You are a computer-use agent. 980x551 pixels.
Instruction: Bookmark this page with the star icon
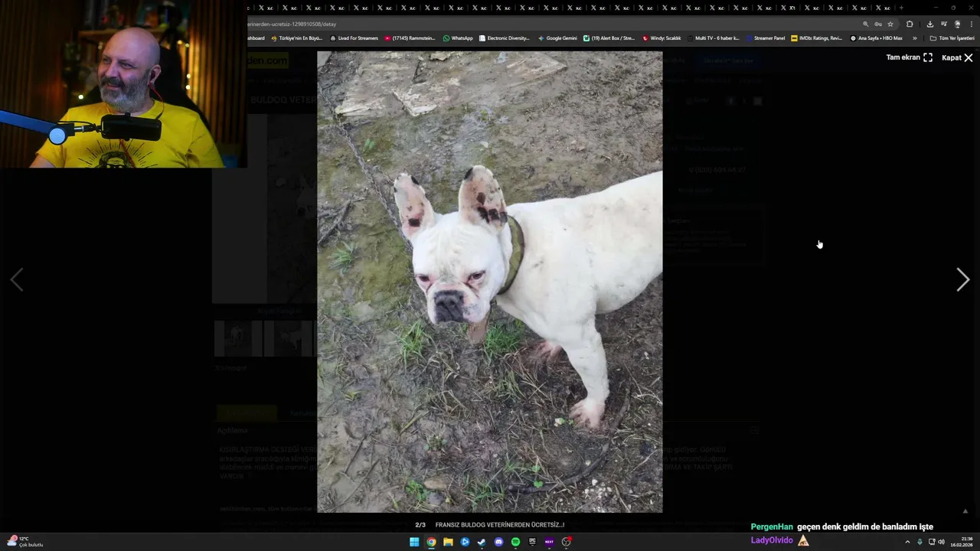coord(890,24)
